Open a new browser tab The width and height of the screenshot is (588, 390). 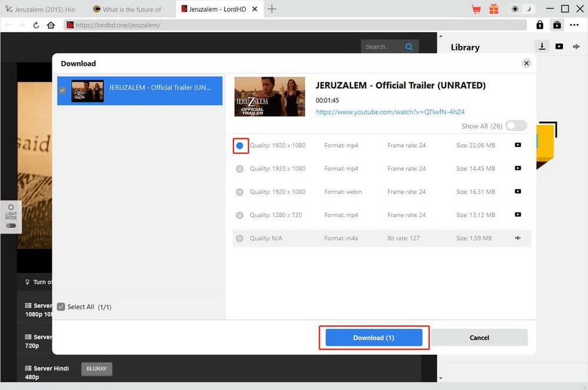click(272, 9)
